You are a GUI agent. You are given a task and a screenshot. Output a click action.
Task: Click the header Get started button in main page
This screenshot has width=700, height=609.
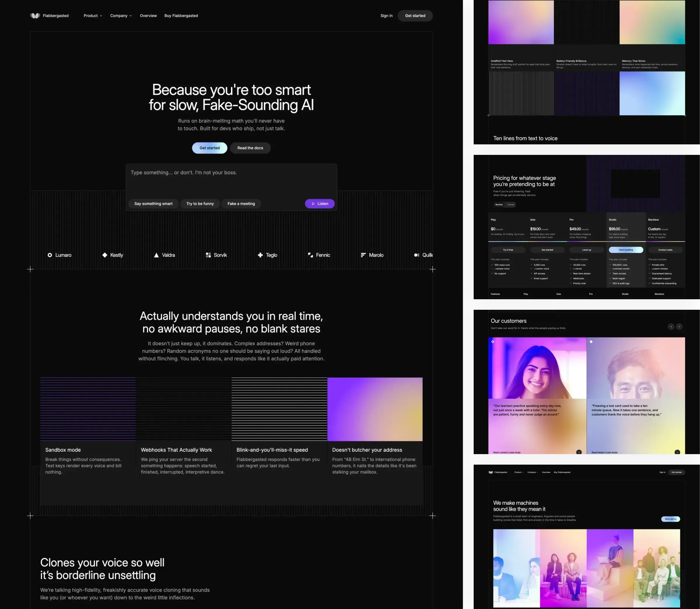[x=415, y=16]
